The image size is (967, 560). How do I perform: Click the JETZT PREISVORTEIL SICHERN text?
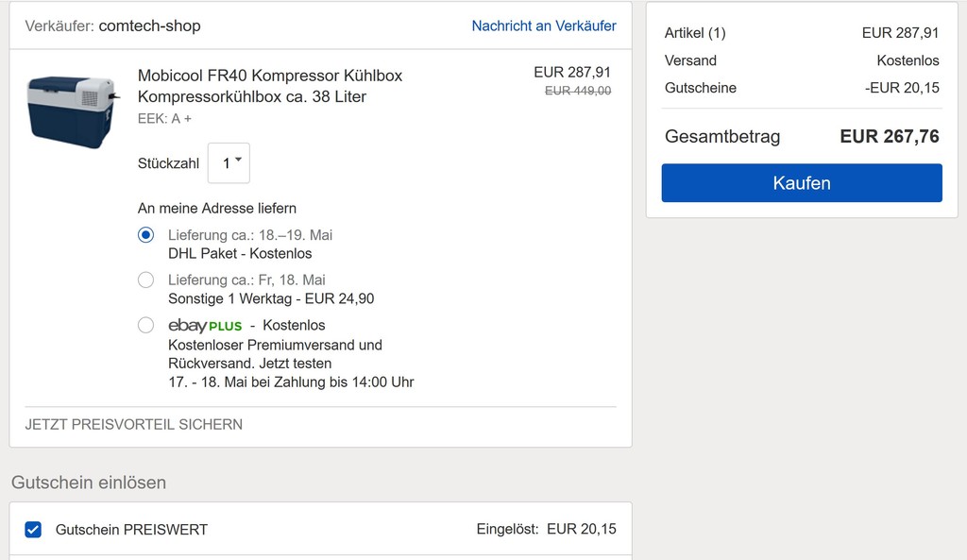coord(134,424)
